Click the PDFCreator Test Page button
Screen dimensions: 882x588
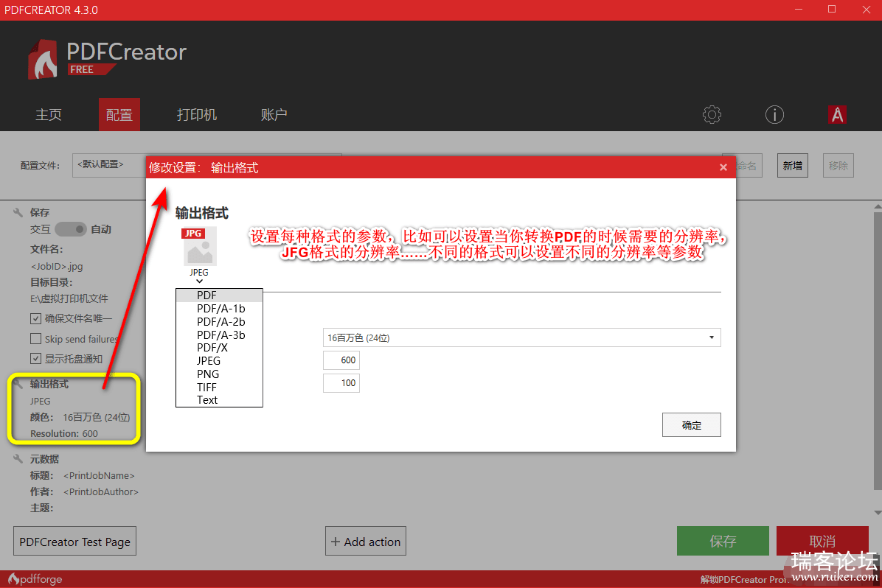(74, 542)
